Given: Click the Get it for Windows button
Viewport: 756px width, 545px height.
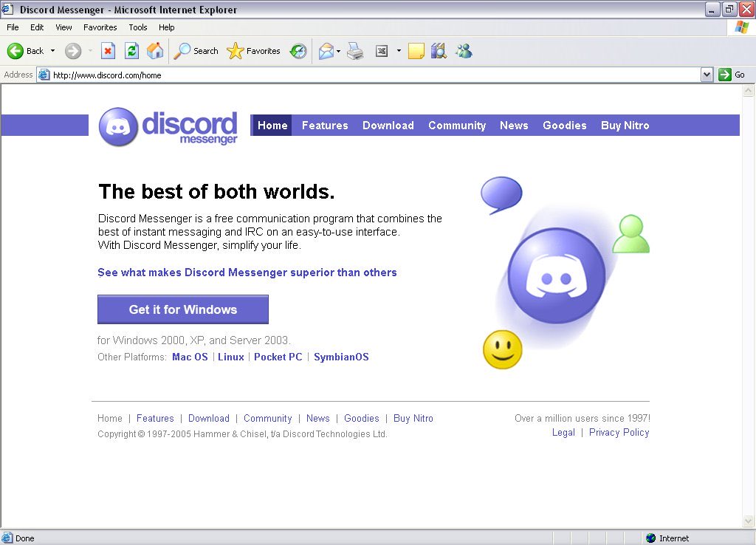Looking at the screenshot, I should [183, 309].
